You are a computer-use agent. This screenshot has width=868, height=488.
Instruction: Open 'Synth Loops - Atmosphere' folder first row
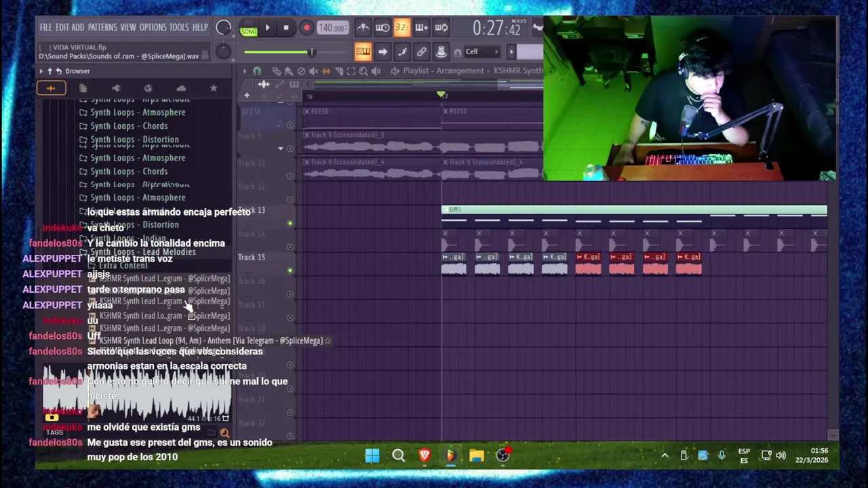click(x=138, y=113)
